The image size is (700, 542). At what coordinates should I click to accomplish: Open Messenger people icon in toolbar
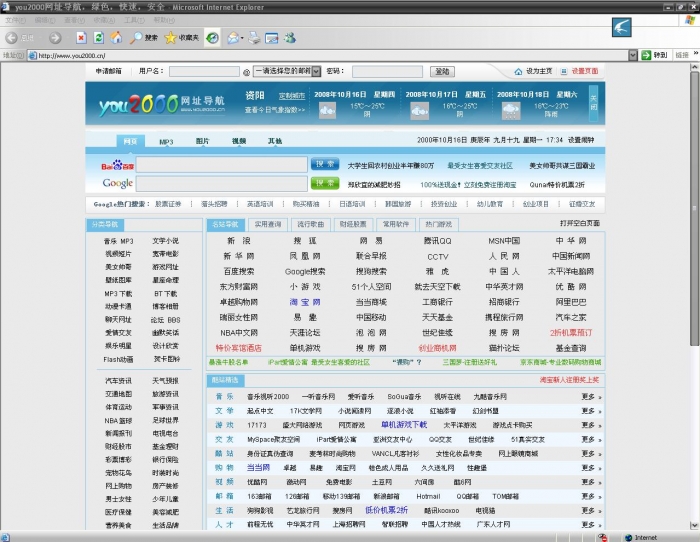click(x=290, y=38)
